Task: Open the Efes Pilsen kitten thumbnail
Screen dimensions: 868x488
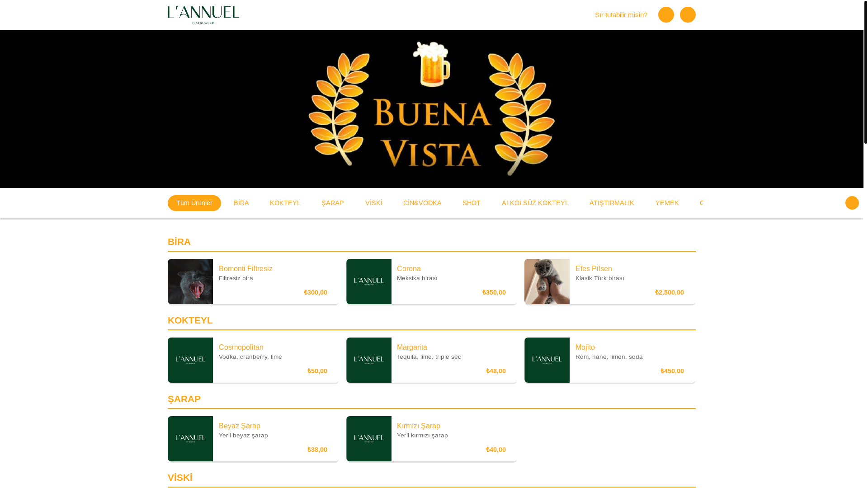Action: pos(547,282)
